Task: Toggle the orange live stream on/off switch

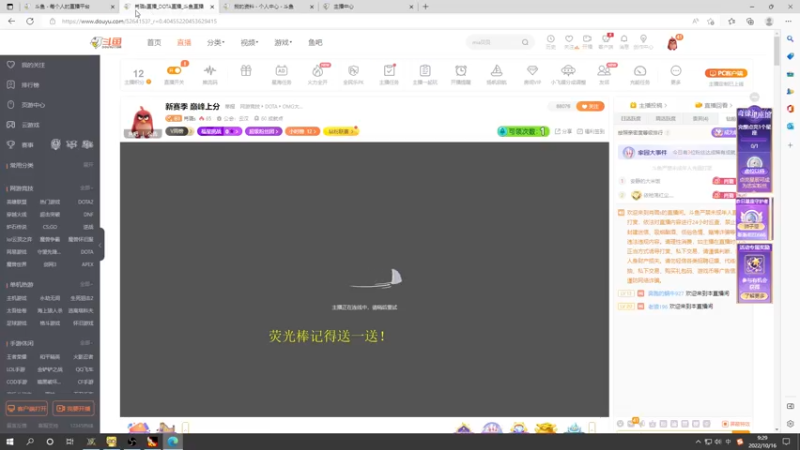Action: coord(174,70)
